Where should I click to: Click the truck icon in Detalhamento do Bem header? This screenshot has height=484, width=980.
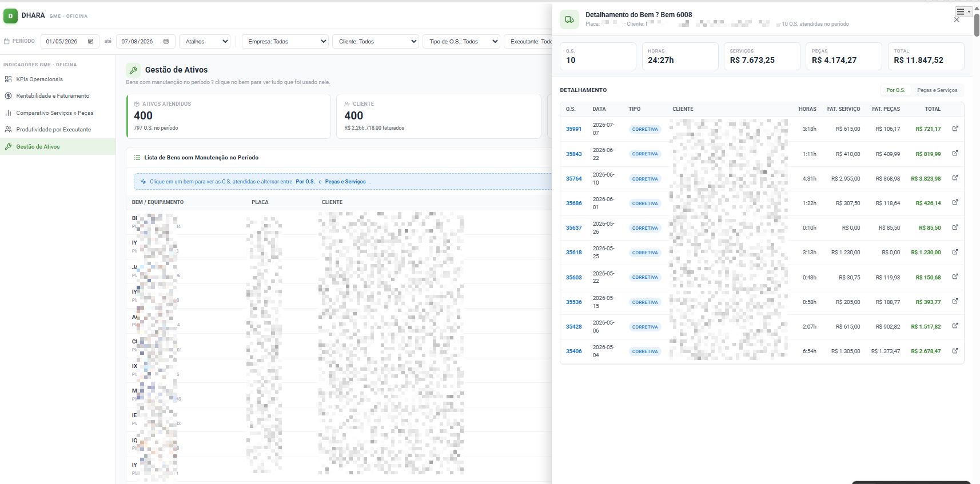[569, 19]
